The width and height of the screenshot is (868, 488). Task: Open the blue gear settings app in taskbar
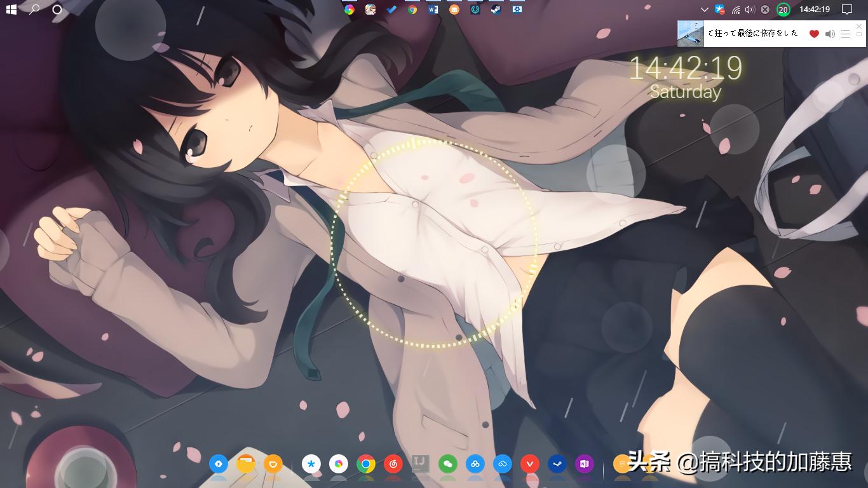point(517,10)
